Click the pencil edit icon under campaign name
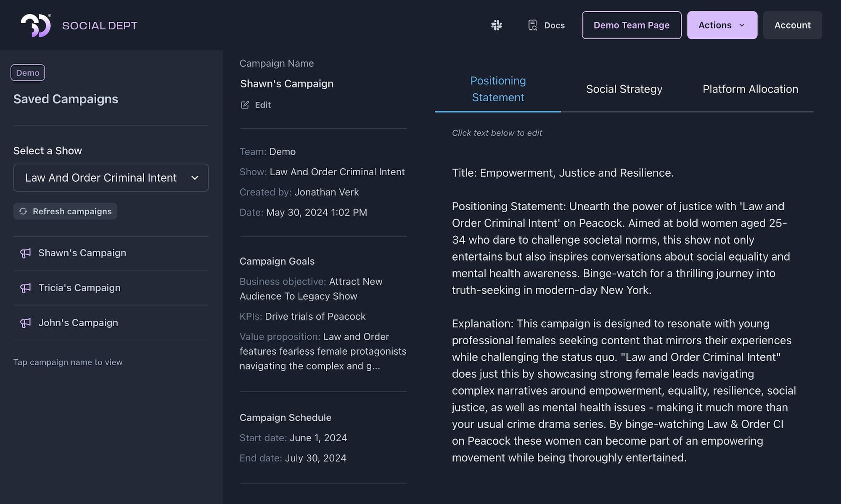 [x=245, y=105]
